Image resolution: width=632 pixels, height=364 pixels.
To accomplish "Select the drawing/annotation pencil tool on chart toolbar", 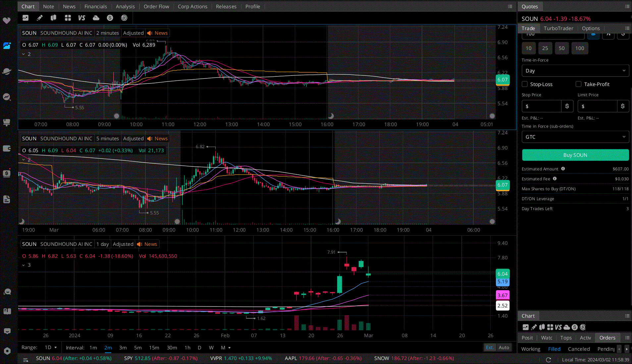I will 39,18.
